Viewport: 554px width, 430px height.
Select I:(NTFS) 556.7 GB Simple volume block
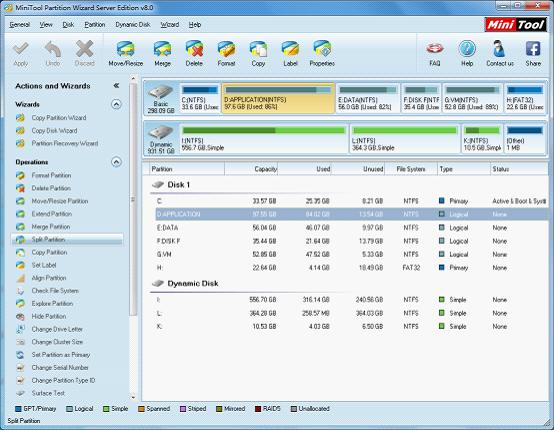tap(264, 139)
